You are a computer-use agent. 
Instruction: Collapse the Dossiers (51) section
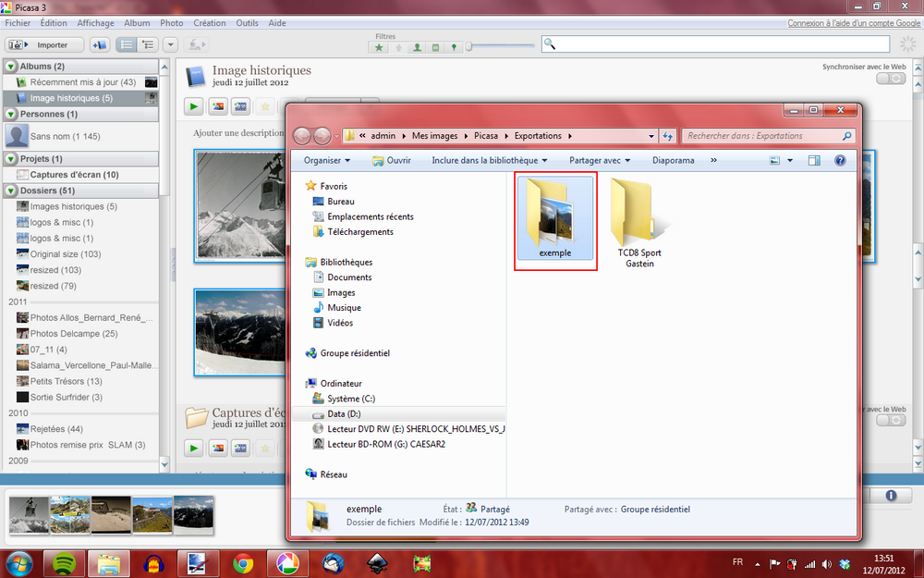point(11,191)
